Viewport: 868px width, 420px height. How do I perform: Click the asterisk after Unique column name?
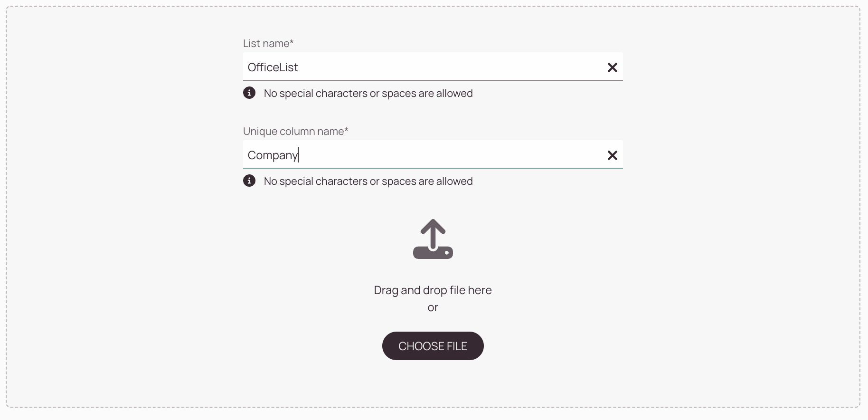tap(346, 129)
